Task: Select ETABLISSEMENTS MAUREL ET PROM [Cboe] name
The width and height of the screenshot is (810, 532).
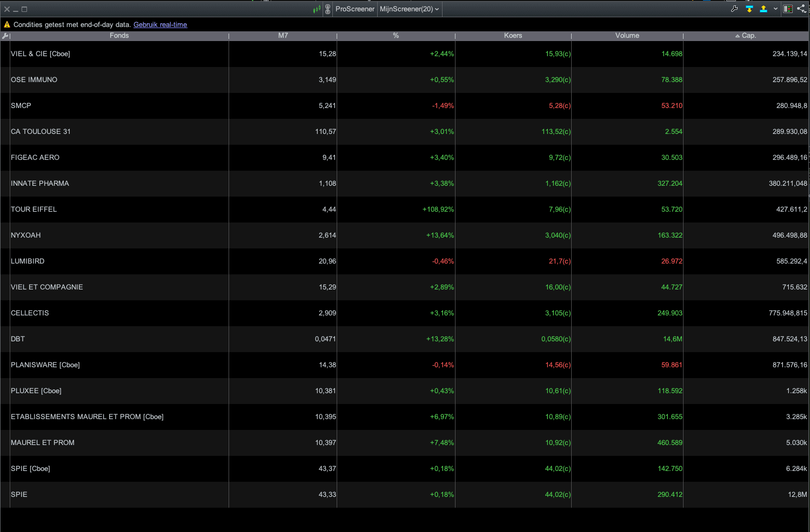Action: pos(87,417)
